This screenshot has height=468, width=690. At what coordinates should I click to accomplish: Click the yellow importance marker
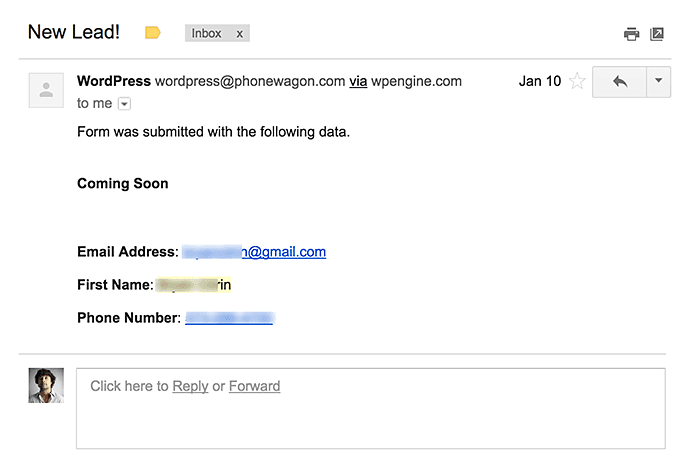153,33
